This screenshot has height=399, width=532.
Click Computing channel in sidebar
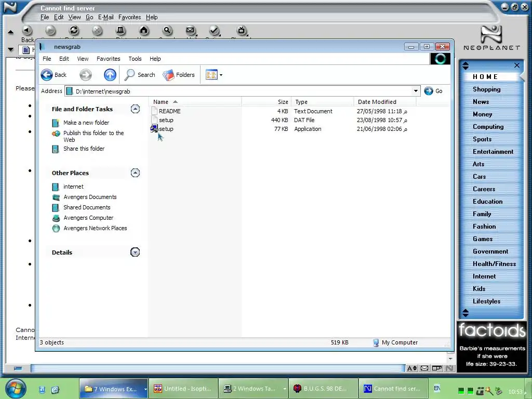488,127
